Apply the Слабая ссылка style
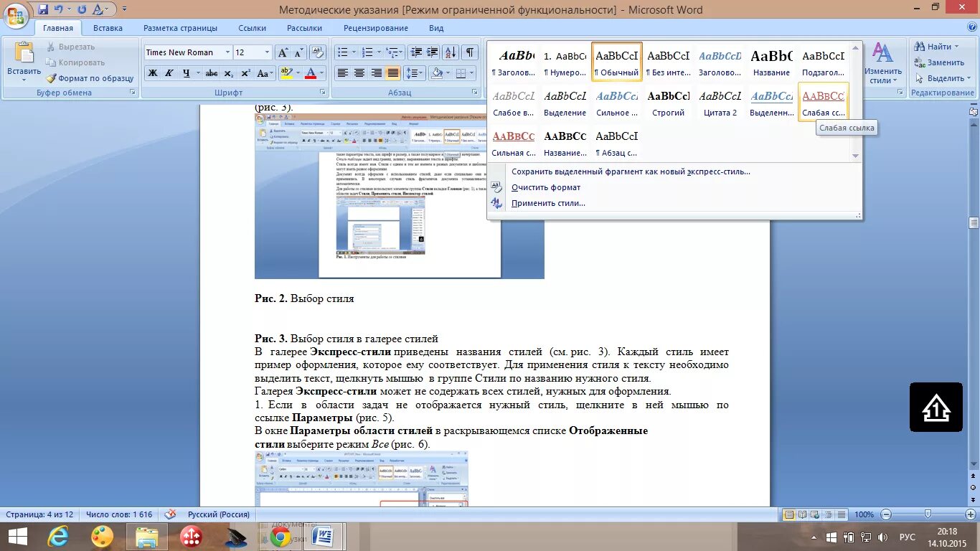This screenshot has width=980, height=551. pos(824,102)
